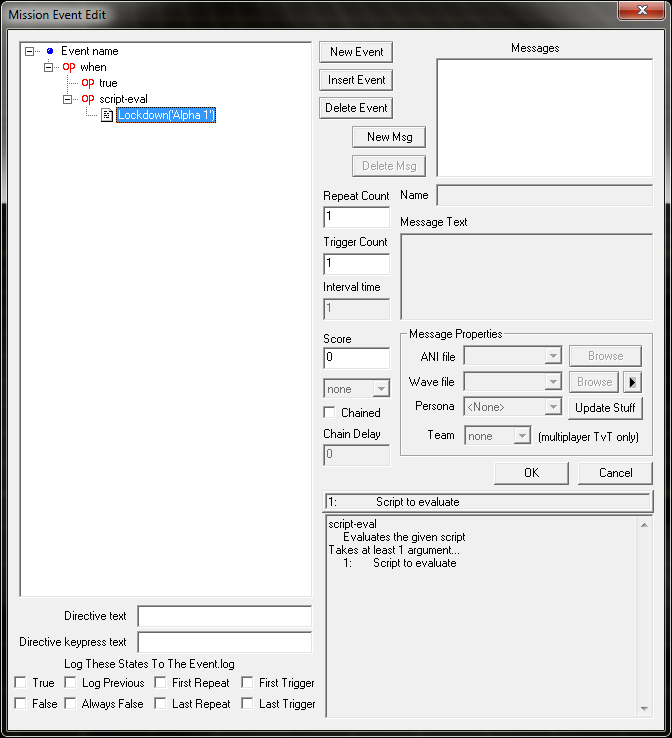Click the Insert Event button
The image size is (672, 738).
point(356,80)
